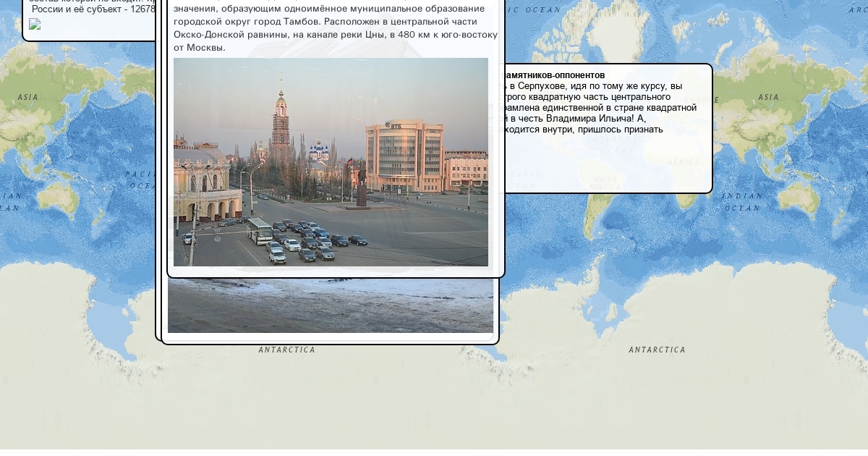Click the PACIFIC OCEAN label left of photo
This screenshot has width=868, height=456.
click(x=141, y=180)
